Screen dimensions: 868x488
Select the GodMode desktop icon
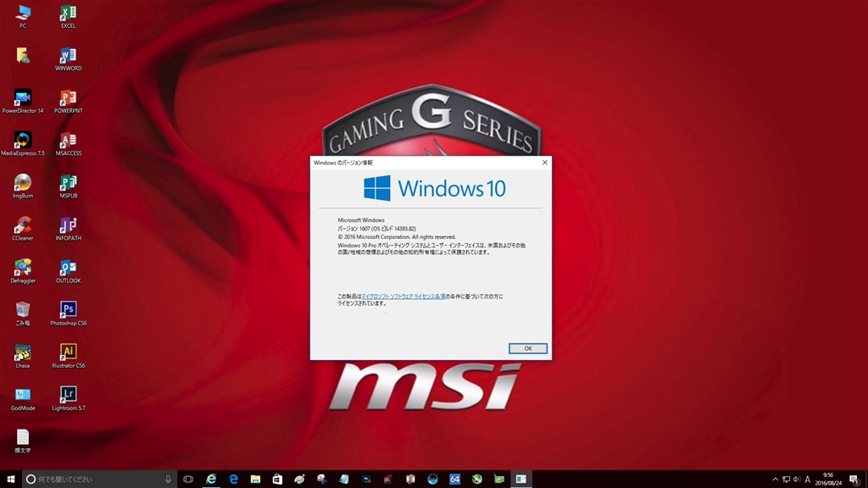pos(23,399)
